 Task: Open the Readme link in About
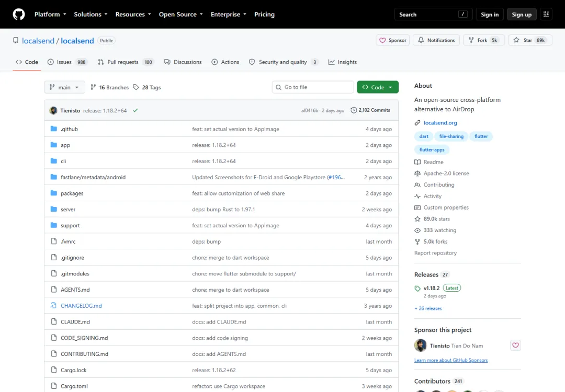tap(434, 162)
